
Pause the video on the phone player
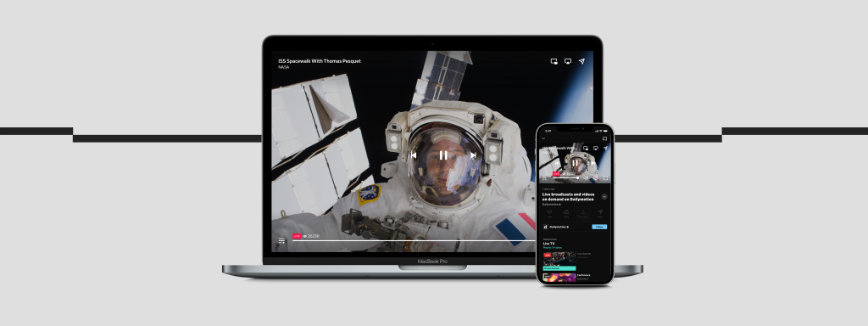click(x=575, y=163)
